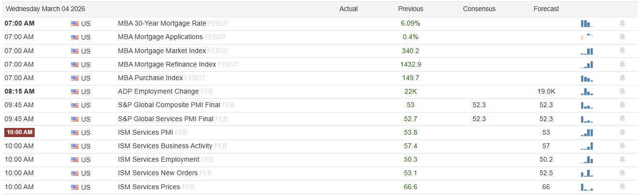Click the Consensus column header

(x=479, y=9)
